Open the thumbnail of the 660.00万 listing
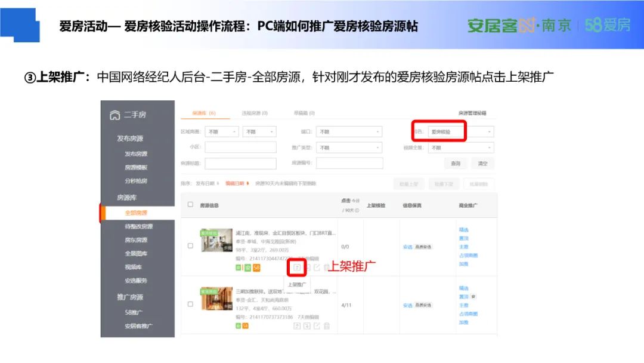This screenshot has width=644, height=363. [x=216, y=299]
